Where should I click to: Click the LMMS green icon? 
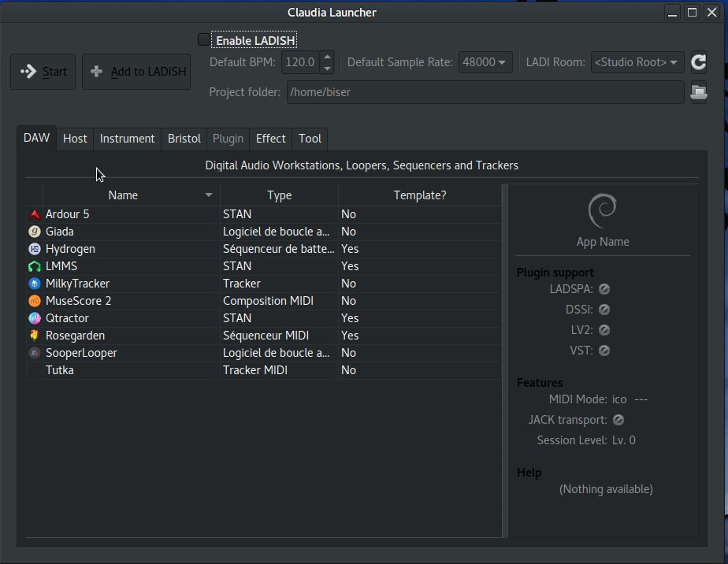click(x=35, y=266)
